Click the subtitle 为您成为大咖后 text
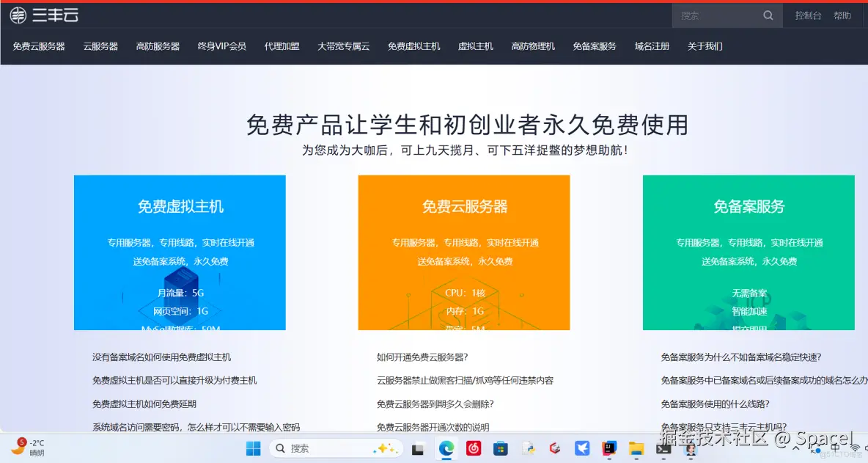 point(465,150)
